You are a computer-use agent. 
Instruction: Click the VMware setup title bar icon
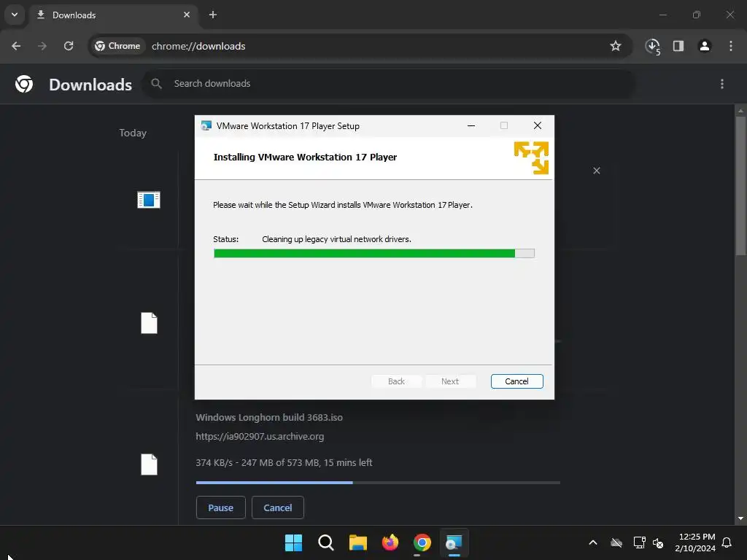click(206, 125)
